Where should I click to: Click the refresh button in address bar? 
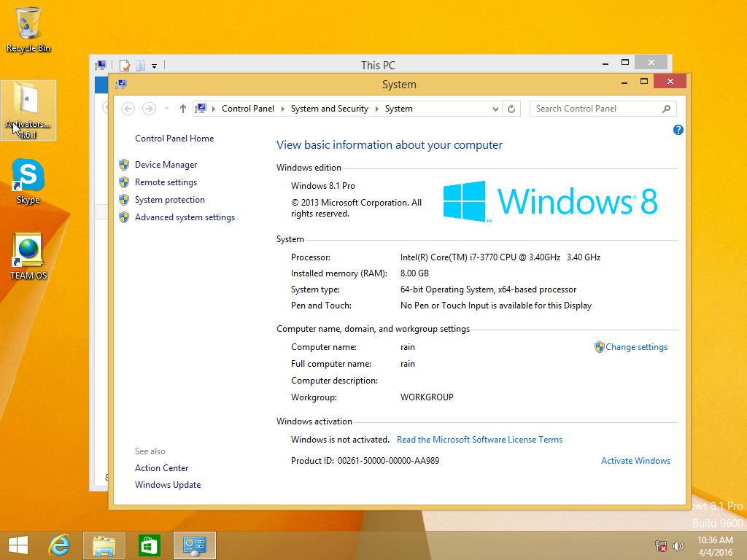[511, 109]
